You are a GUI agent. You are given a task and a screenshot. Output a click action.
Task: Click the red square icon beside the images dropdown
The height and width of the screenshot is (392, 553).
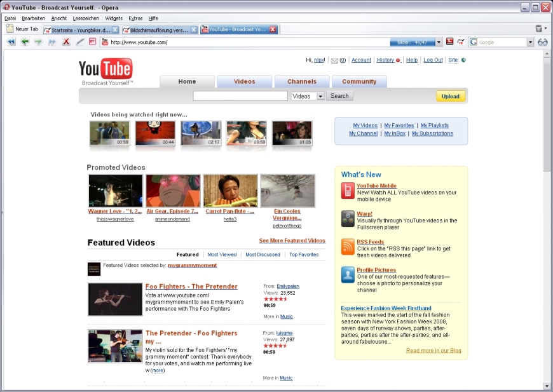pos(449,42)
